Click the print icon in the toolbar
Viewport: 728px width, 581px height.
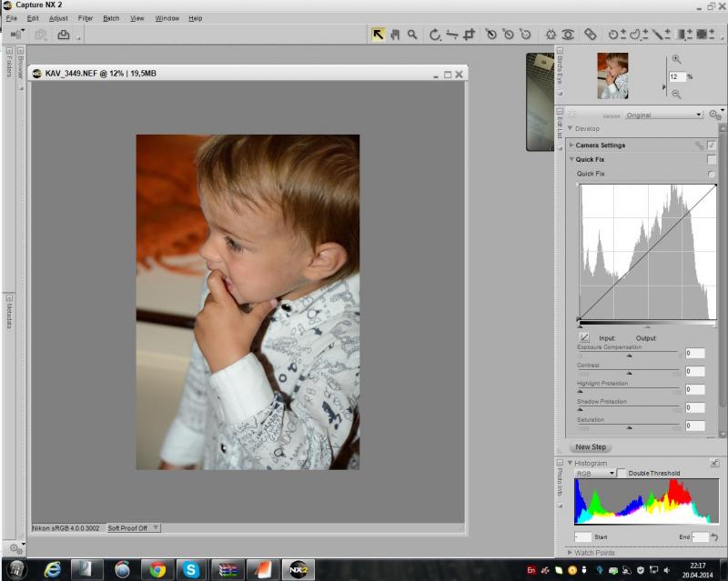pyautogui.click(x=63, y=35)
